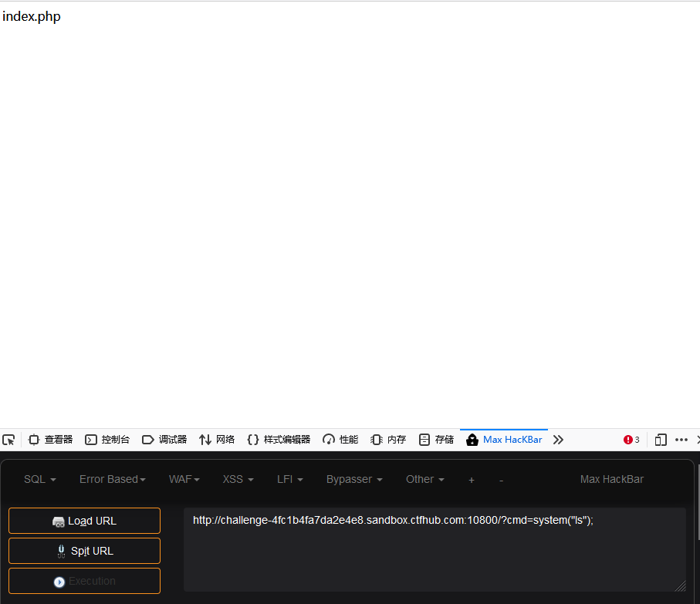This screenshot has height=604, width=700.
Task: Click the Load URL button
Action: [x=84, y=521]
